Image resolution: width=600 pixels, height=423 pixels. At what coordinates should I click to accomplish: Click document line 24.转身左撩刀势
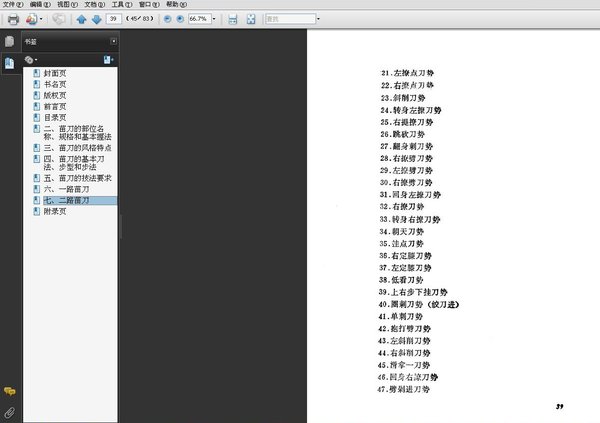pos(411,110)
